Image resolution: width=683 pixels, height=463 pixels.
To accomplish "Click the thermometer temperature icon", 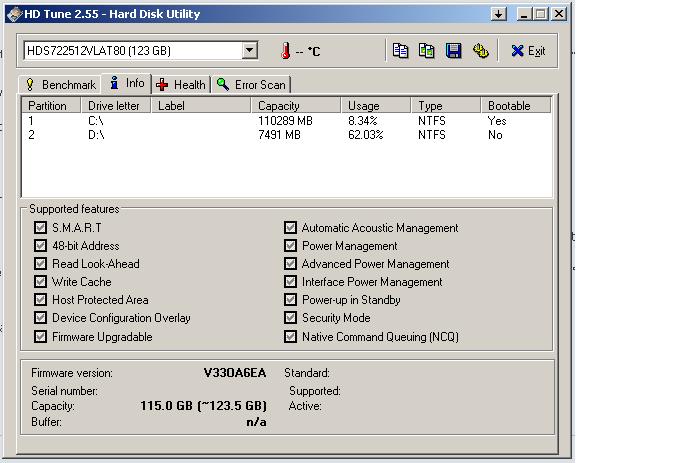I will coord(285,51).
